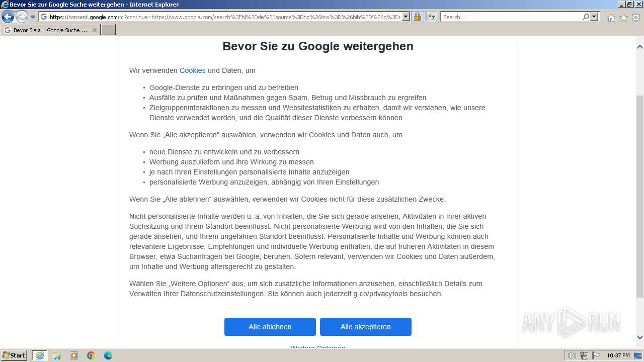The image size is (644, 362).
Task: Click the scrollbar down arrow
Action: 640,337
